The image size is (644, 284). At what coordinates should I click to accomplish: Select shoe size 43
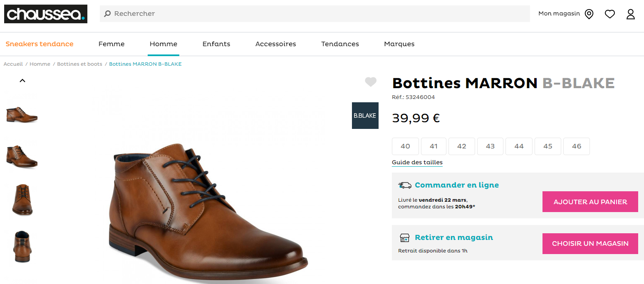(x=490, y=146)
